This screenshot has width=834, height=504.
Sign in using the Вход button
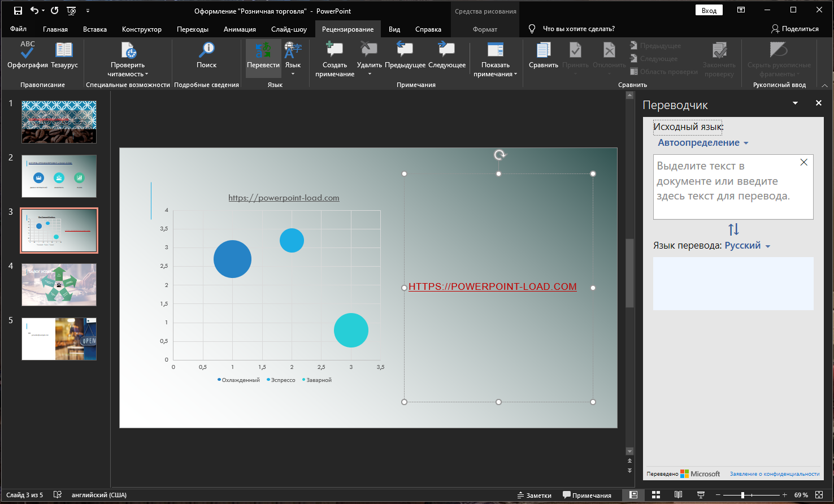[x=709, y=10]
